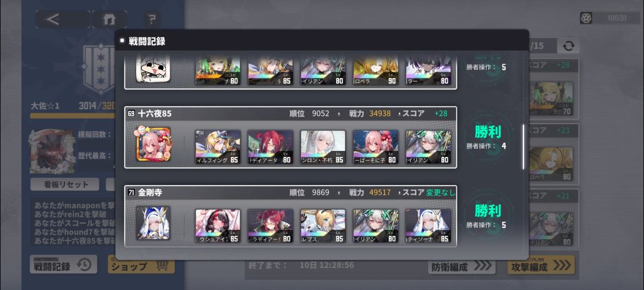
Task: Open 防衛編成 defense formation
Action: point(461,266)
